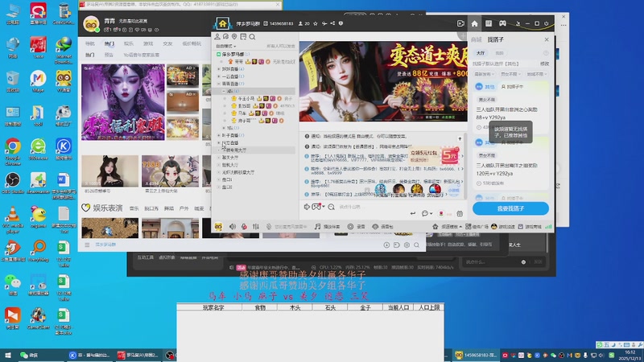Open the video camera icon in title bar
This screenshot has height=362, width=644.
click(x=460, y=23)
